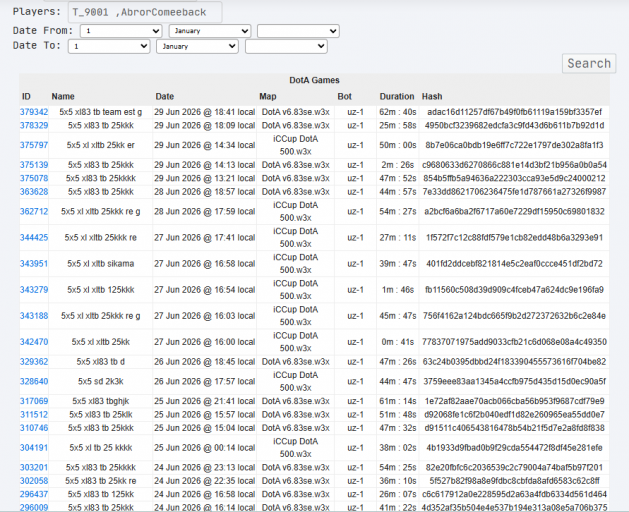Image resolution: width=629 pixels, height=512 pixels.
Task: Open game ID 363628 link
Action: [x=34, y=191]
